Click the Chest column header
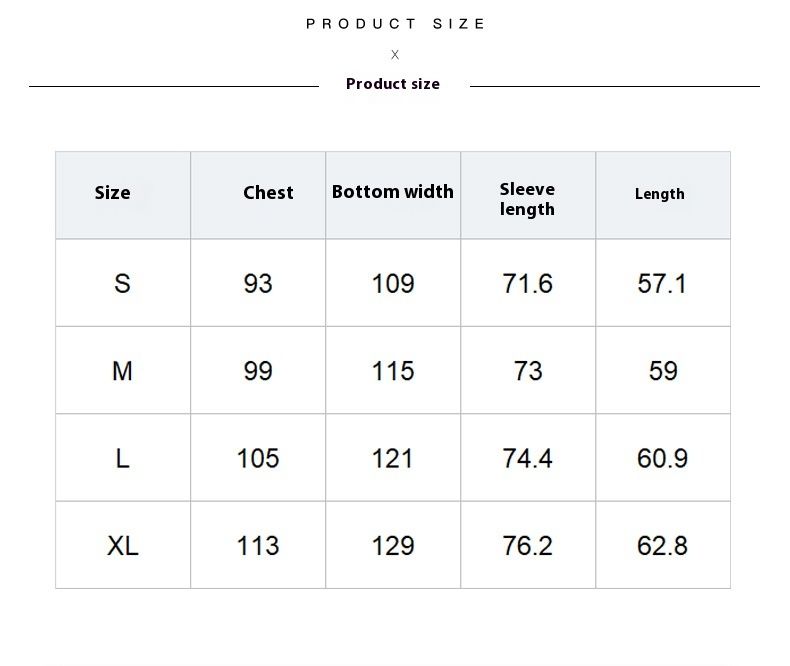Image resolution: width=790 pixels, height=666 pixels. point(268,193)
